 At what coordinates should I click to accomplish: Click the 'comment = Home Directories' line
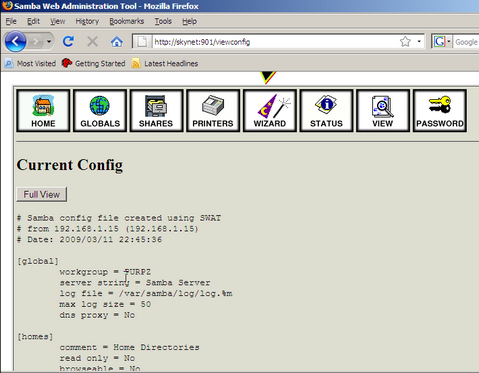tap(129, 347)
